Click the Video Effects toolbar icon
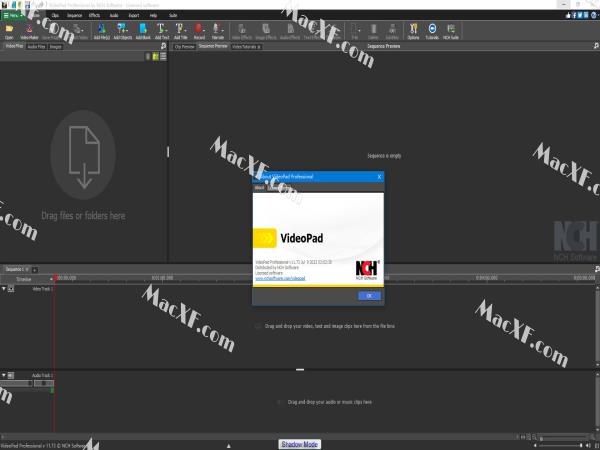Image resolution: width=600 pixels, height=450 pixels. (241, 31)
